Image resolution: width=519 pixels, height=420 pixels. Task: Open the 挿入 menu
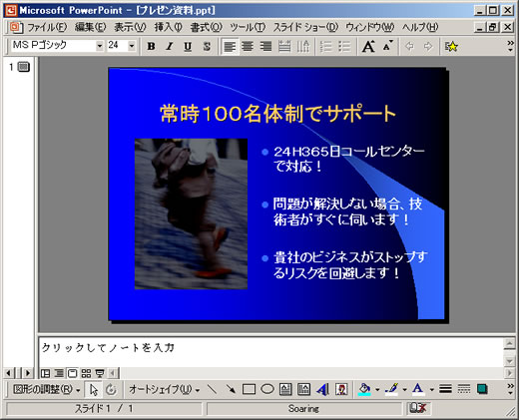tap(168, 27)
